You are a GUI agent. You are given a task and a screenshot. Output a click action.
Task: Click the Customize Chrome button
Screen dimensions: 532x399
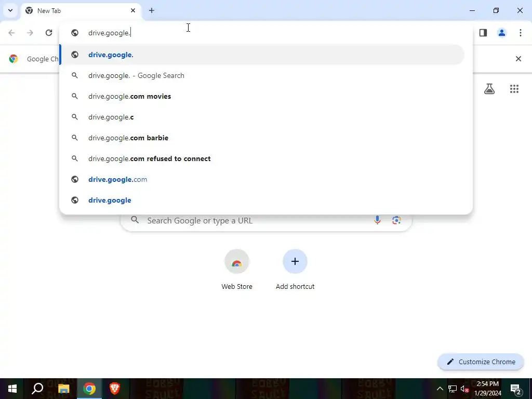click(x=481, y=362)
